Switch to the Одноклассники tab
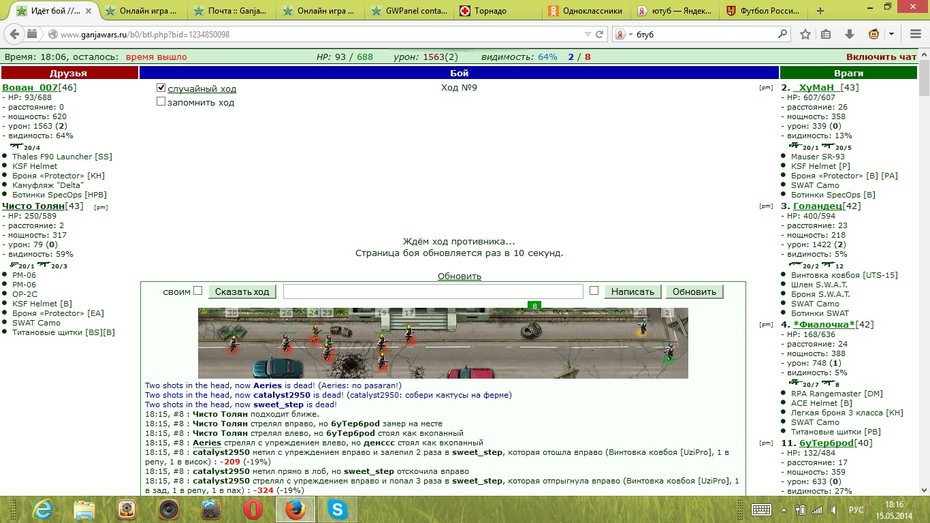Viewport: 930px width, 523px height. click(x=586, y=11)
